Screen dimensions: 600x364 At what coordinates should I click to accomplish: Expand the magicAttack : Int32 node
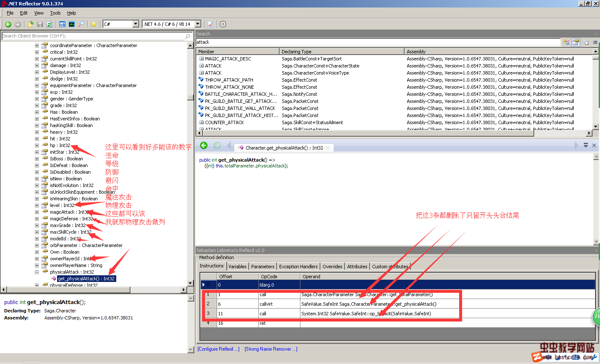click(37, 212)
